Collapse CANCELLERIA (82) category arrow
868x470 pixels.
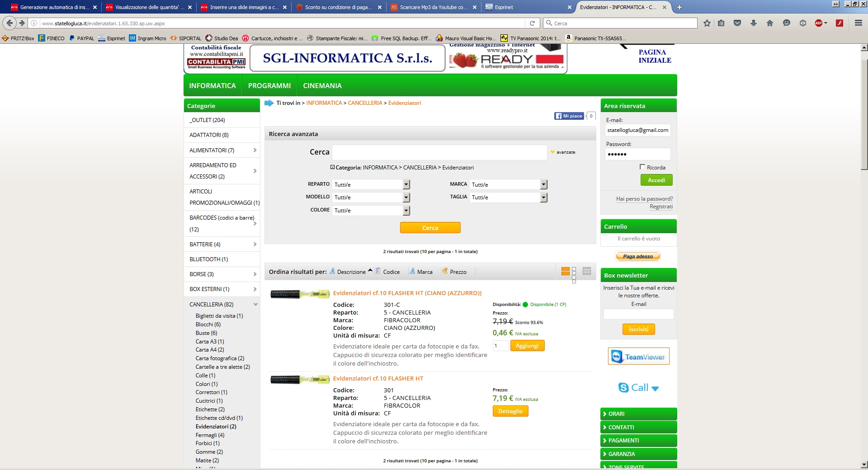coord(255,304)
